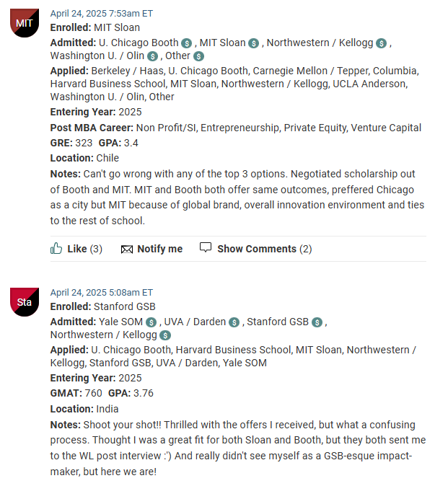Open April 24, 2025 5:08am ET timestamp

[x=101, y=293]
